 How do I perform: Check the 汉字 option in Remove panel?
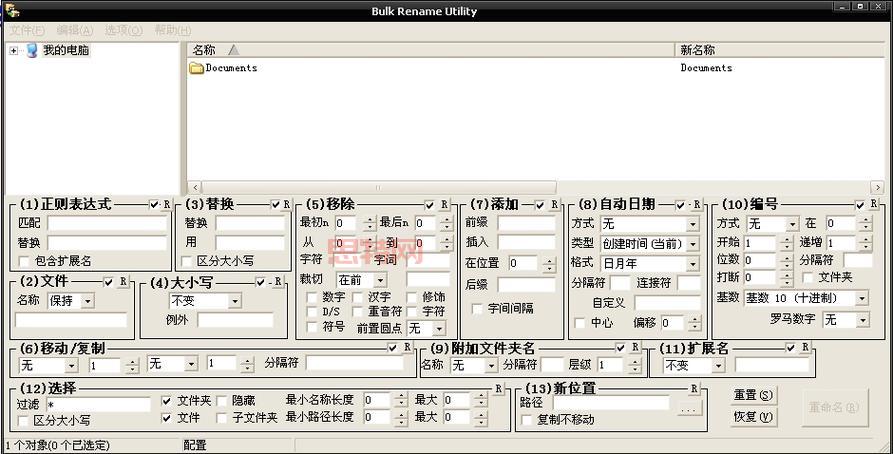pos(357,297)
